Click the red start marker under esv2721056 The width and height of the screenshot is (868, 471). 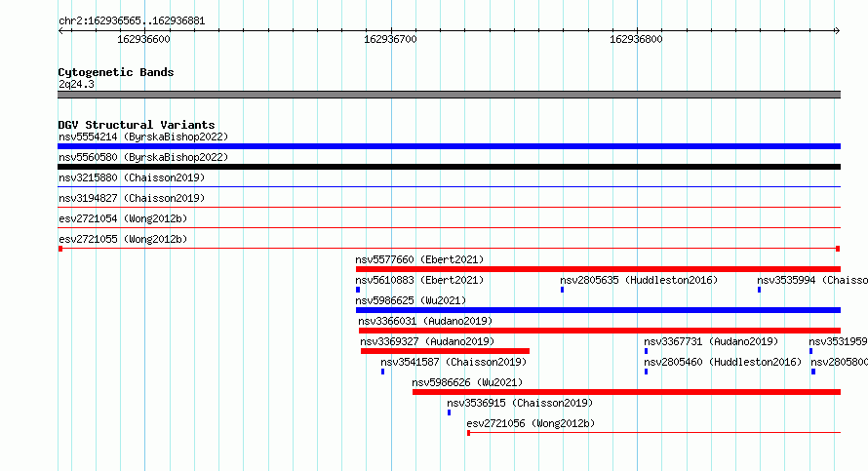pyautogui.click(x=469, y=433)
